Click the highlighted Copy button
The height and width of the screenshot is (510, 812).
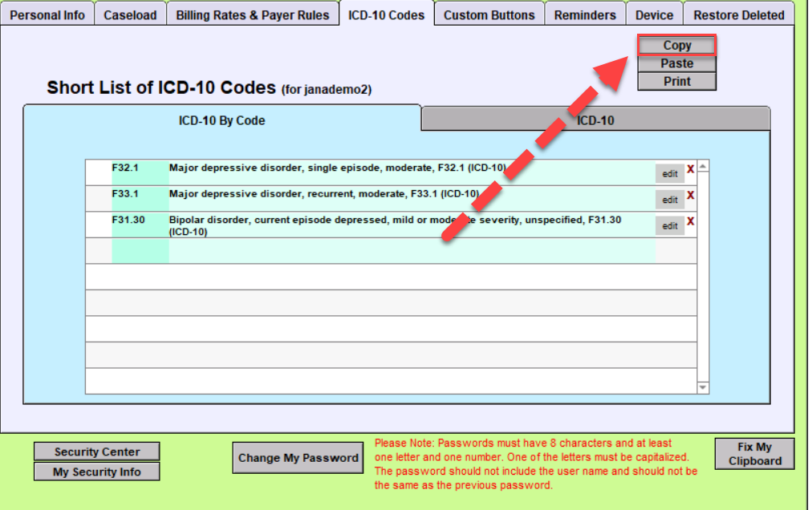pyautogui.click(x=676, y=45)
